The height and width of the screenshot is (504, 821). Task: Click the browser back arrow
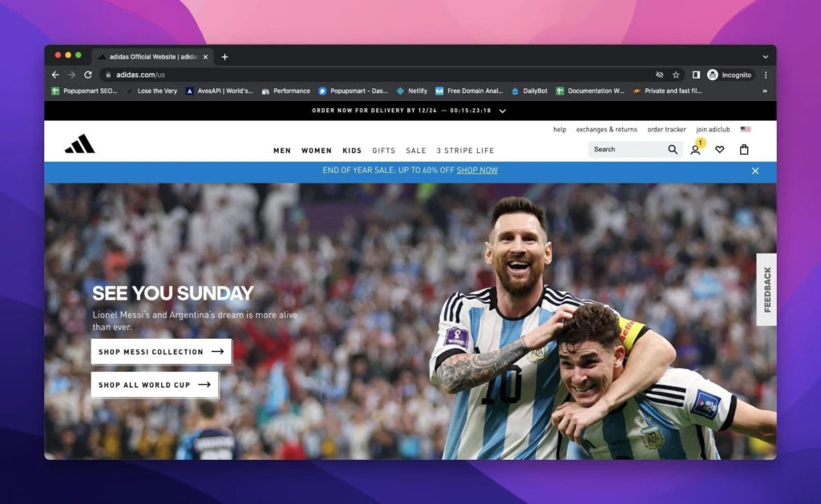pyautogui.click(x=55, y=75)
